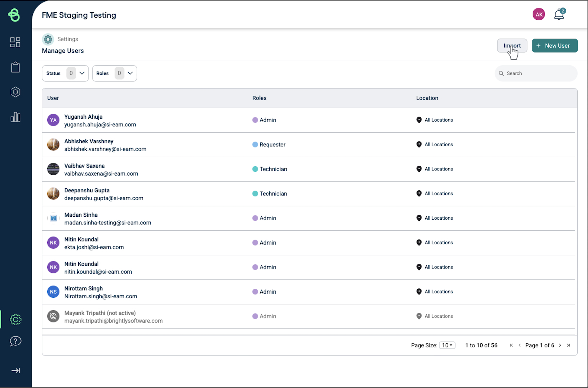Viewport: 588px width, 388px height.
Task: Open notifications bell icon
Action: tap(559, 14)
